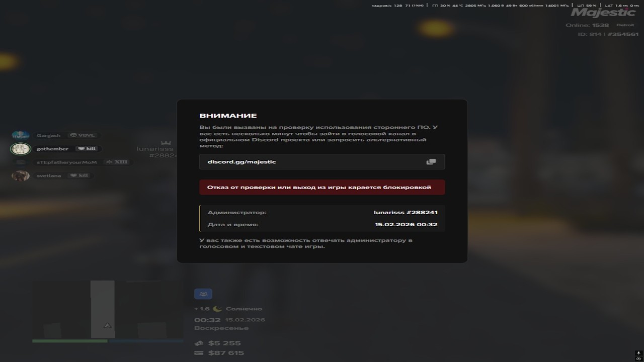Click the LAT 1.6 мс latency readout
Screen dimensions: 644x362
click(x=622, y=6)
